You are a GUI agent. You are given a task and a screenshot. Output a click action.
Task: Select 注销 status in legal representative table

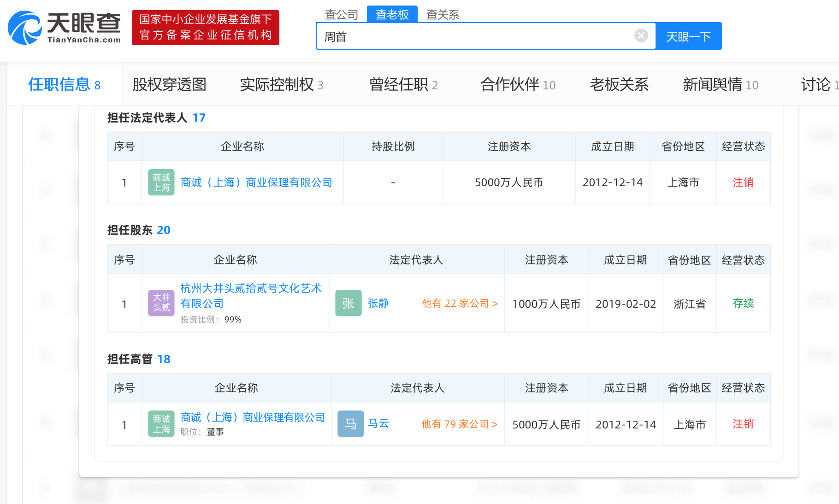[743, 182]
